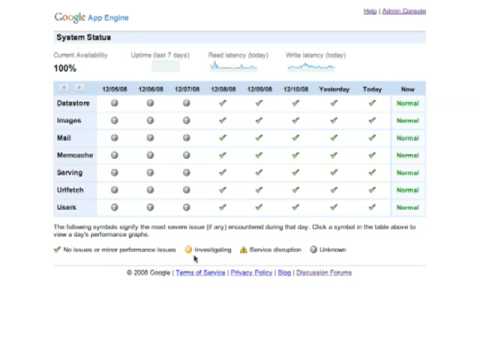Click the Today column header
The width and height of the screenshot is (480, 360).
(372, 89)
